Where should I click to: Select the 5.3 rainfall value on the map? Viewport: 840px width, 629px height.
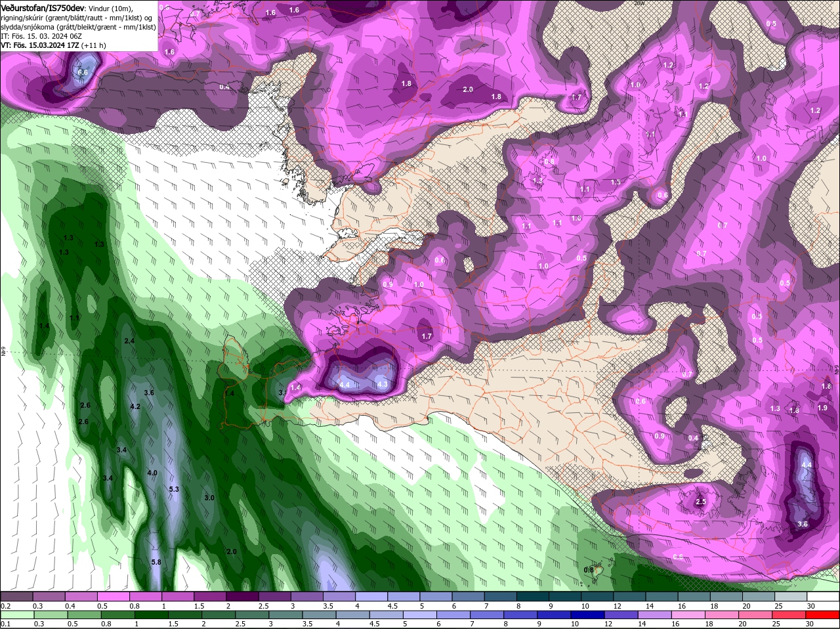pyautogui.click(x=174, y=489)
